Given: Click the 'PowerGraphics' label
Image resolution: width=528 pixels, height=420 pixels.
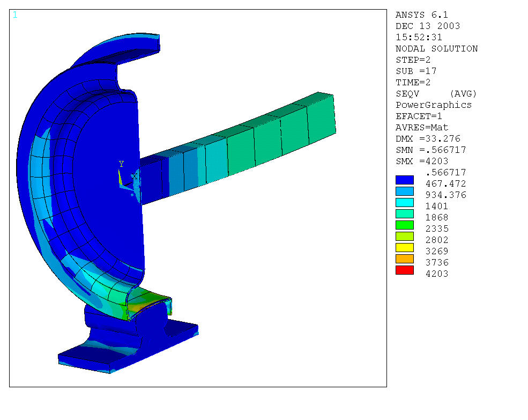Looking at the screenshot, I should pyautogui.click(x=433, y=105).
